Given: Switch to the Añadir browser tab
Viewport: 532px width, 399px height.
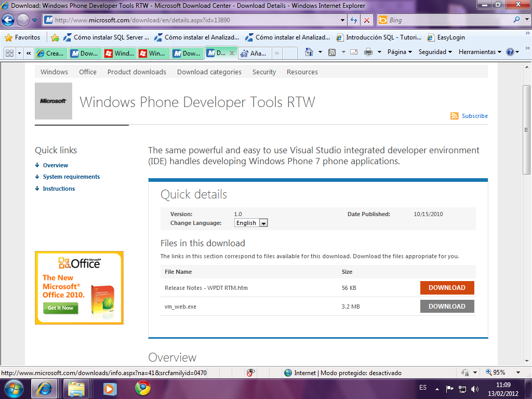Looking at the screenshot, I should pos(254,53).
